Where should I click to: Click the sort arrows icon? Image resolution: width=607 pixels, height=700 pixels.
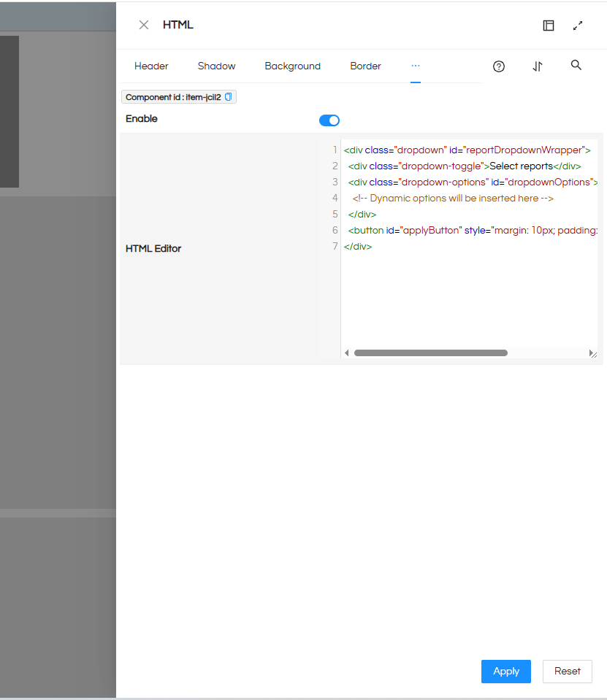(x=538, y=66)
